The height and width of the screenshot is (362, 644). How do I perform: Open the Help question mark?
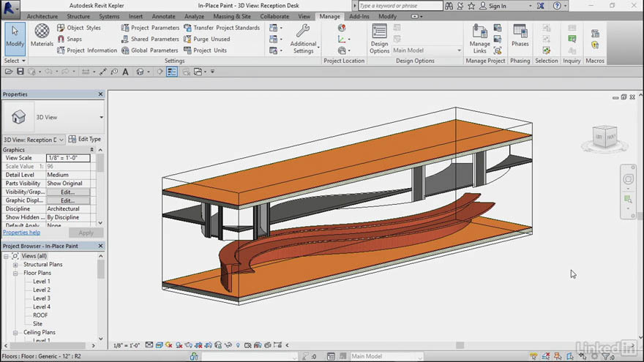(557, 6)
